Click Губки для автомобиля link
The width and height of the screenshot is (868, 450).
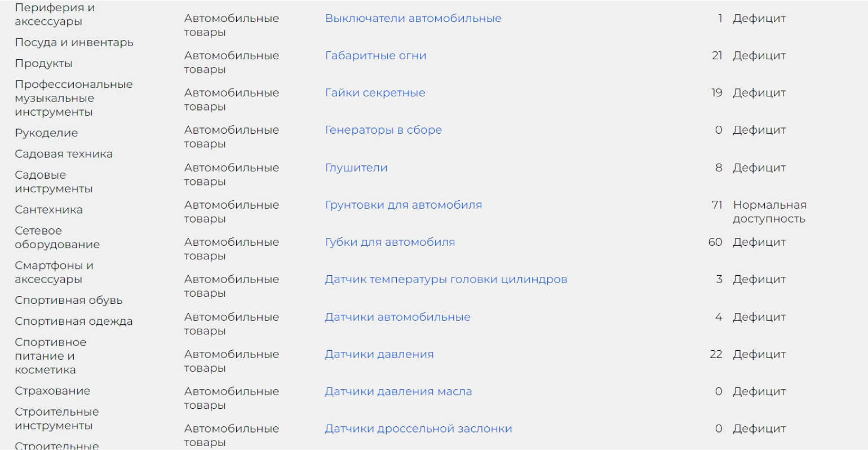click(x=390, y=242)
